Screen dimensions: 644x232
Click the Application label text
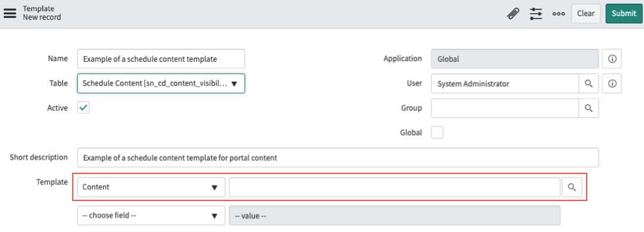(402, 59)
